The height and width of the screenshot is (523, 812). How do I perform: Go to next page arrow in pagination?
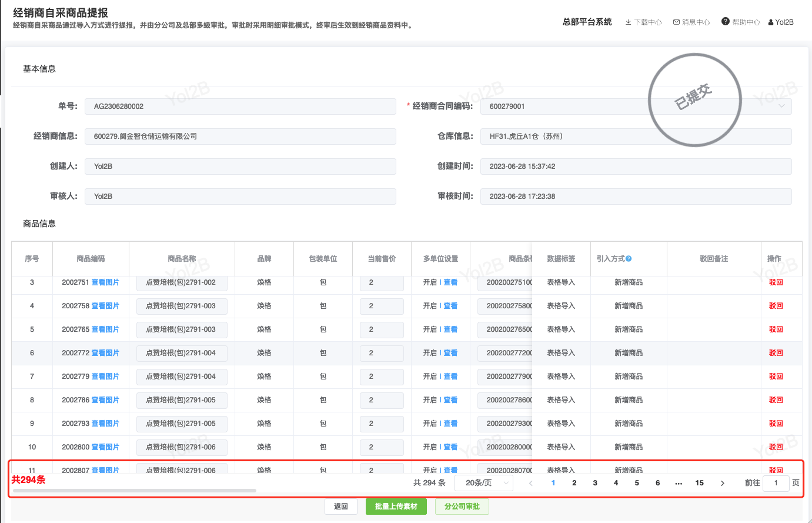point(722,483)
